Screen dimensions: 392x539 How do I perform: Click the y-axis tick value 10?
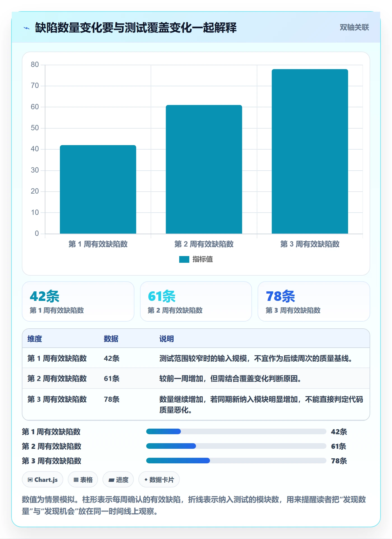point(35,212)
